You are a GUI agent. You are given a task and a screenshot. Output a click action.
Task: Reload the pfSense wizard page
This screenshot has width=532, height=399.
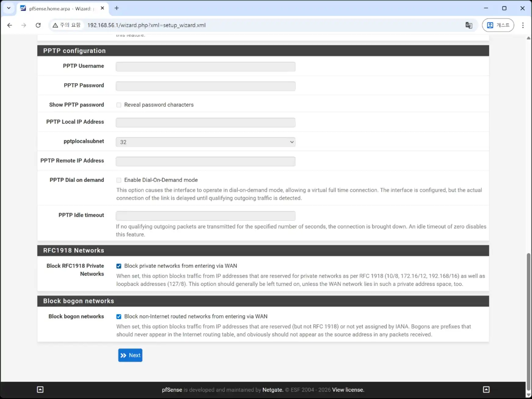tap(38, 25)
